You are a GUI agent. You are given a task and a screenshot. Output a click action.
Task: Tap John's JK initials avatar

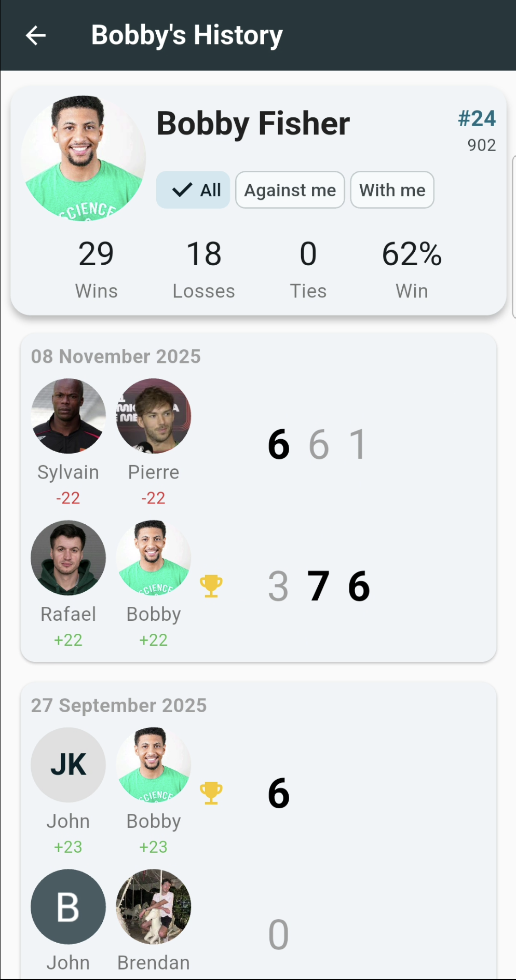point(68,765)
